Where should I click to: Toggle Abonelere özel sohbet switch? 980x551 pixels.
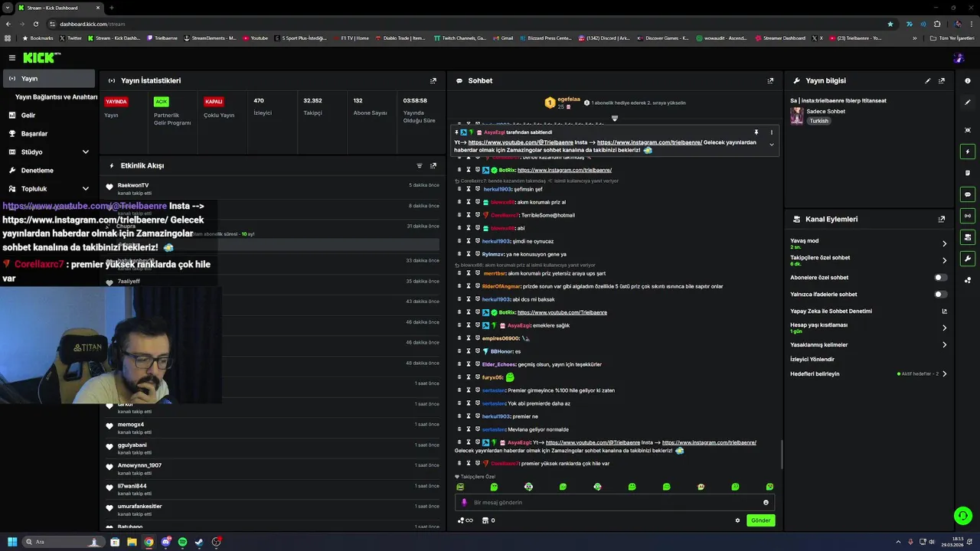pos(940,278)
